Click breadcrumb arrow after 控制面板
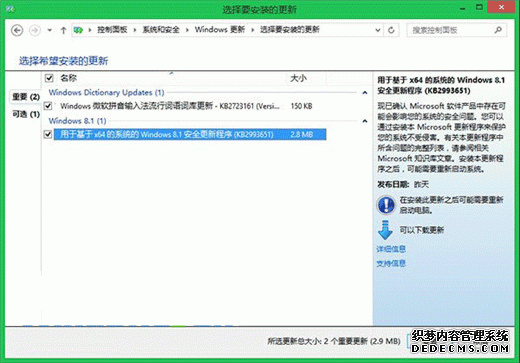This screenshot has height=363, width=520. pos(135,30)
